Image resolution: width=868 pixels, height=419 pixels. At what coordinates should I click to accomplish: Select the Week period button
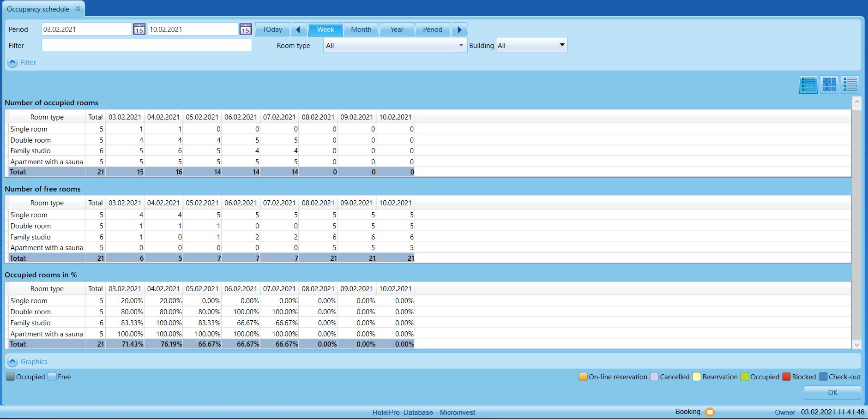pos(325,30)
